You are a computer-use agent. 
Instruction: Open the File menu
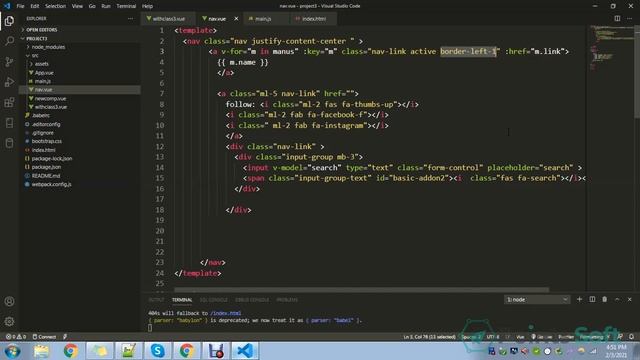point(20,6)
